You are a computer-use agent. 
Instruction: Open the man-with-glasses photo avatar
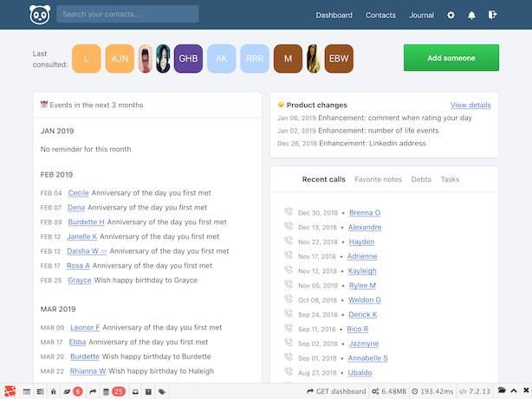[146, 59]
